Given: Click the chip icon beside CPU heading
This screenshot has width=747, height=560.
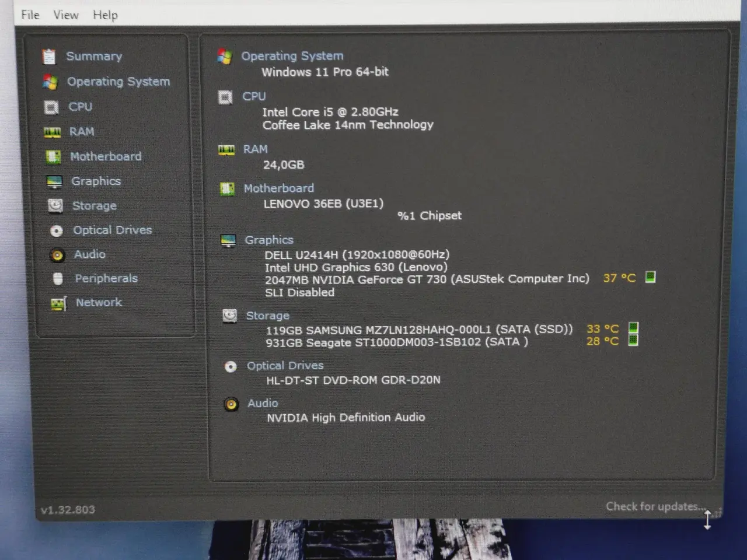Looking at the screenshot, I should 225,97.
